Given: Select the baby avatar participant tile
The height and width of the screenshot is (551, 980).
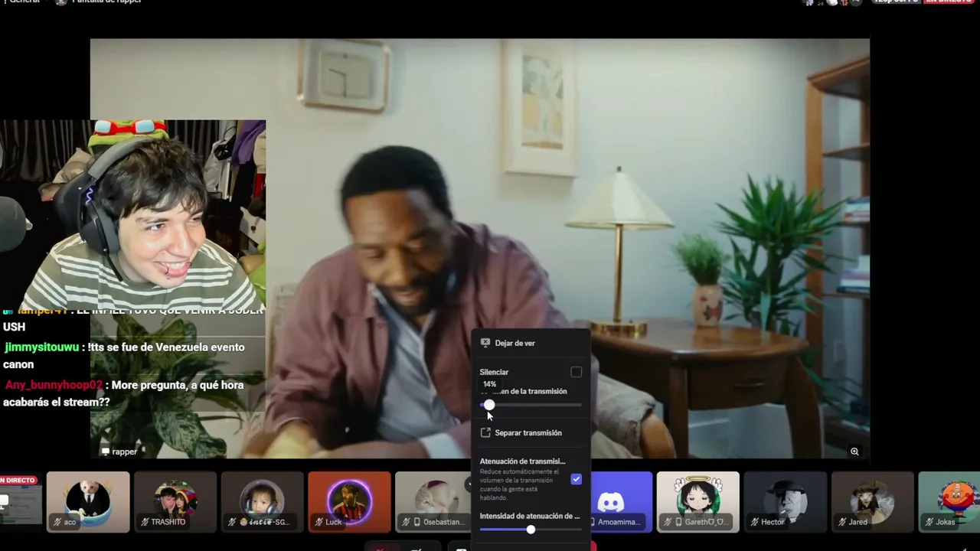Looking at the screenshot, I should [263, 502].
